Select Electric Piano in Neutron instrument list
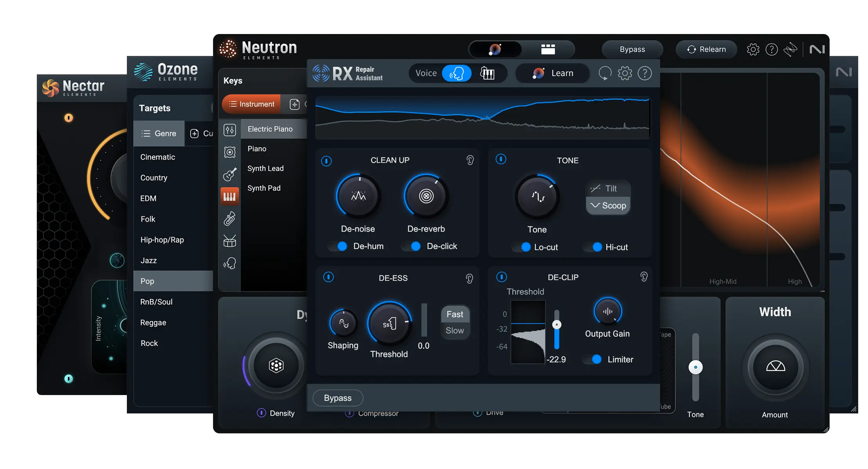 [274, 129]
